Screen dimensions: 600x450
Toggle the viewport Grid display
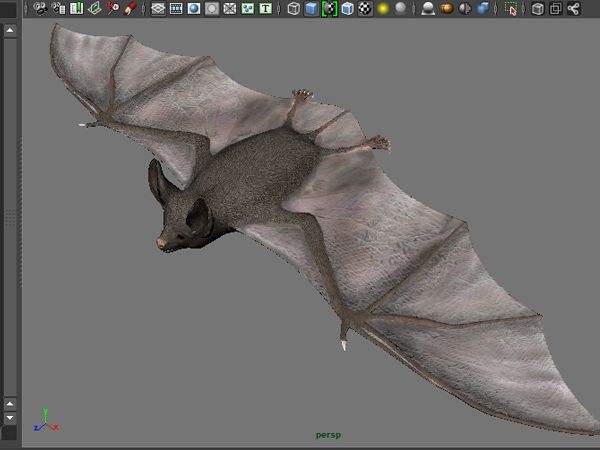coord(158,8)
